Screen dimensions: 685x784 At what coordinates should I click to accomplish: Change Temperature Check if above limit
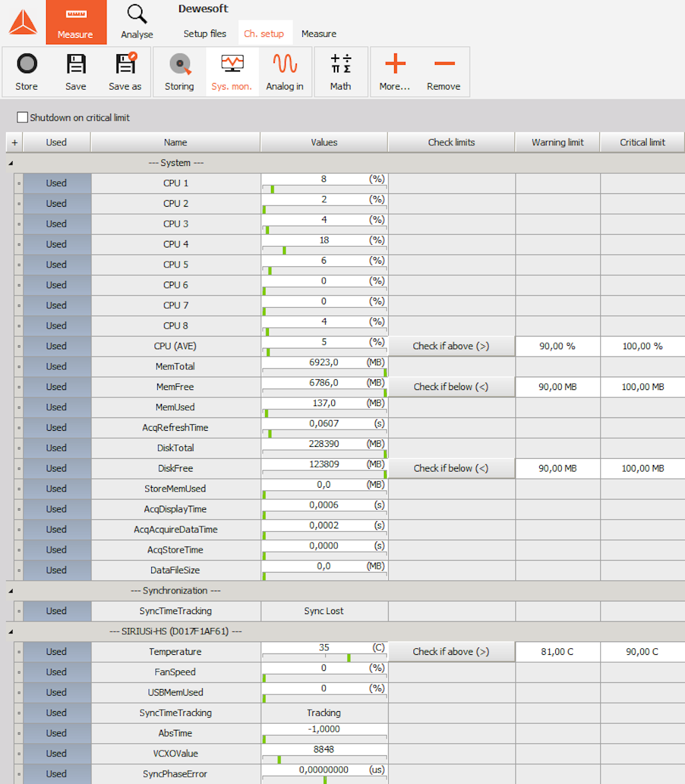tap(452, 652)
